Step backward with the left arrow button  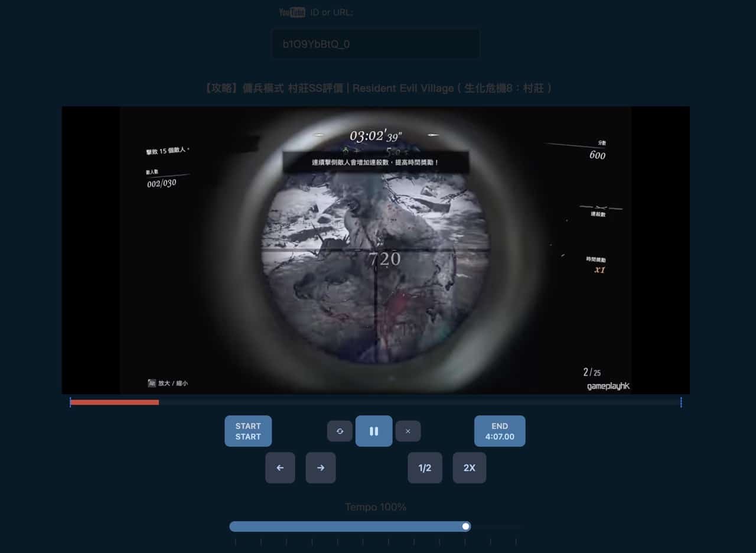pos(280,468)
